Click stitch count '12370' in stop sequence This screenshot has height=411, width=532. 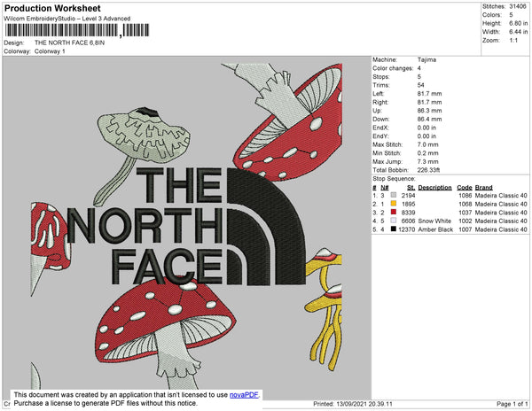pos(407,229)
